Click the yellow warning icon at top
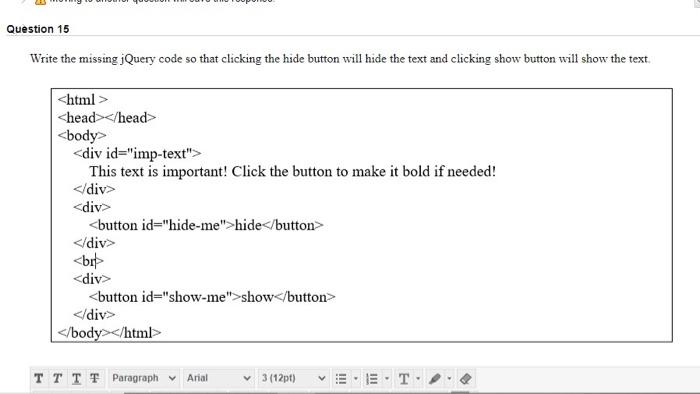The width and height of the screenshot is (700, 394). click(40, 2)
